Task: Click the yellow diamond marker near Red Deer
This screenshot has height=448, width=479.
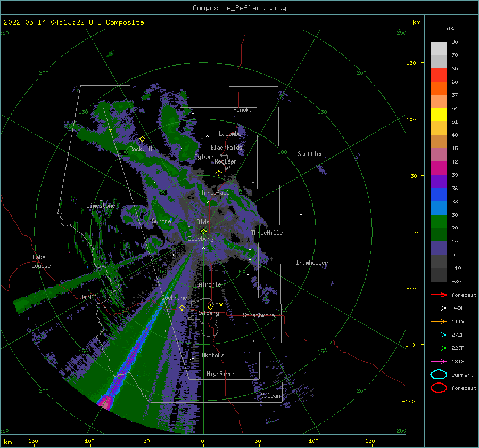Action: [219, 173]
